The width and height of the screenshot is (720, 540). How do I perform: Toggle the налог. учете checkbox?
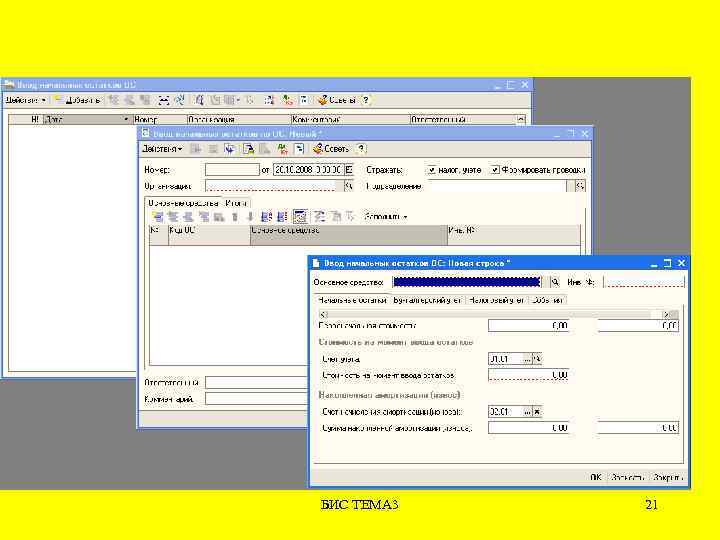click(x=432, y=170)
